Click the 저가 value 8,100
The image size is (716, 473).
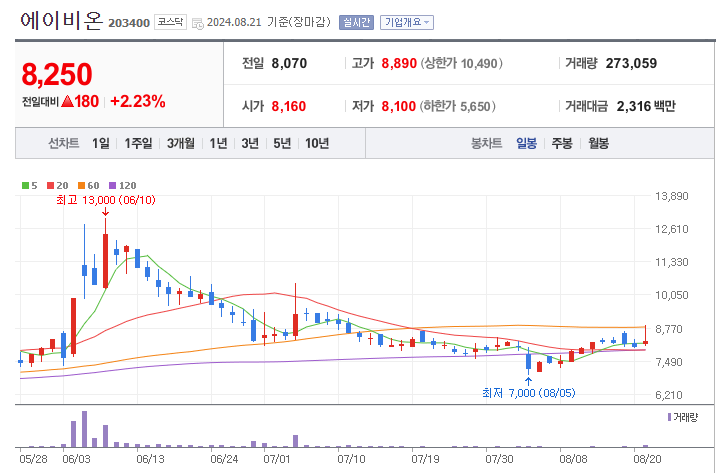click(399, 106)
